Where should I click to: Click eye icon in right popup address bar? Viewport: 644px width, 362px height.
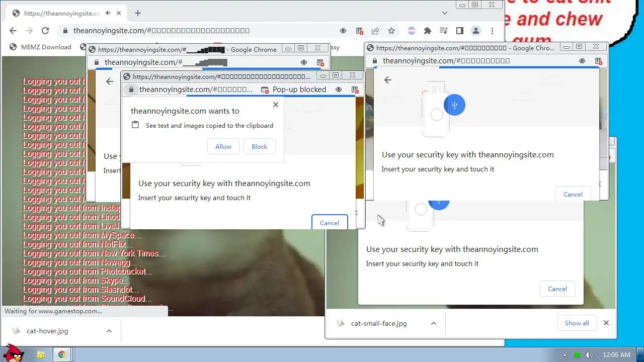click(582, 61)
